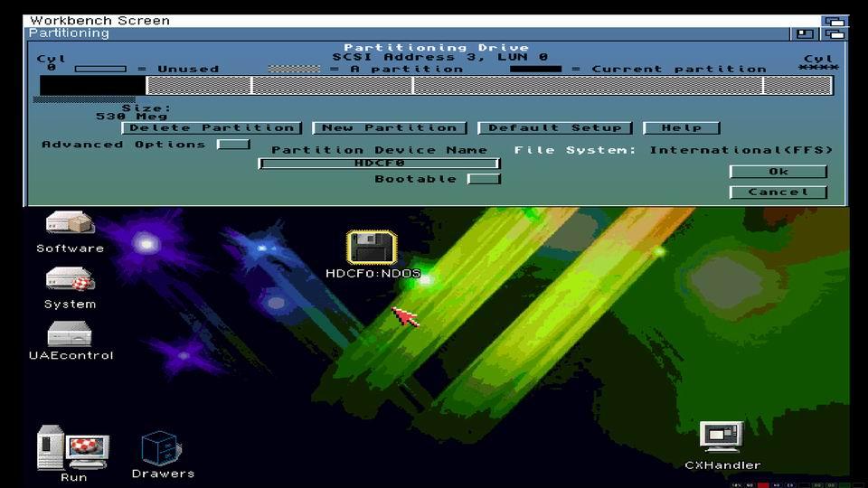The width and height of the screenshot is (868, 488).
Task: Toggle the Advanced Options checkbox
Action: [x=233, y=145]
